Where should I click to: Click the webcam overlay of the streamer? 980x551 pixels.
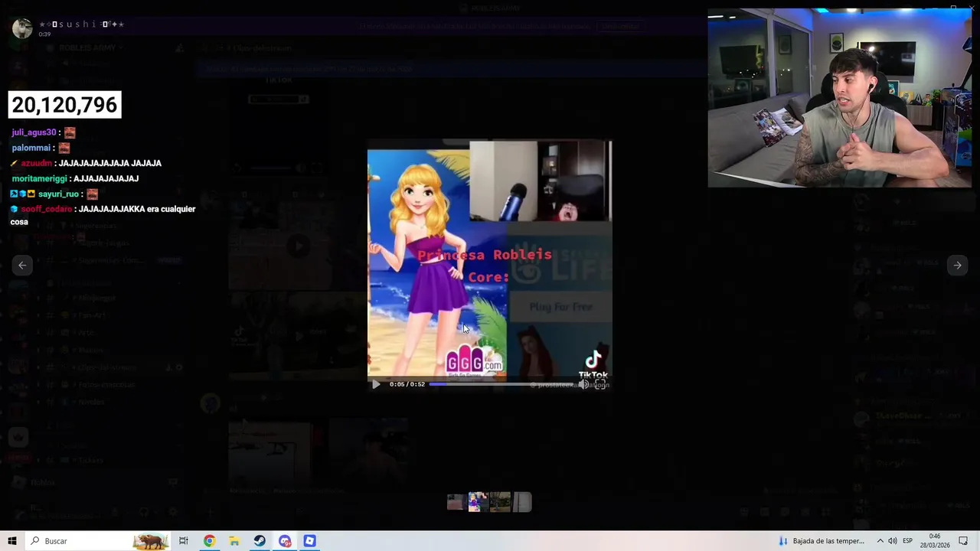[839, 98]
